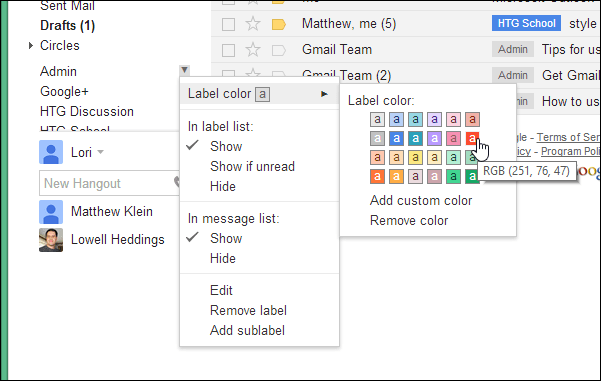The height and width of the screenshot is (381, 601).
Task: Click the Lowell Heddings contact name
Action: (118, 240)
